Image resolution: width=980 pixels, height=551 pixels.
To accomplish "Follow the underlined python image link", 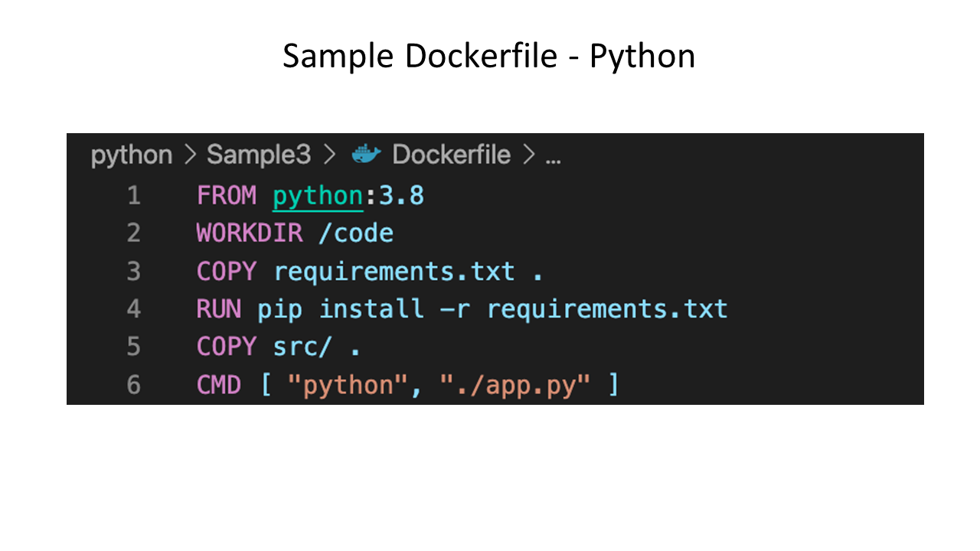I will click(x=318, y=197).
